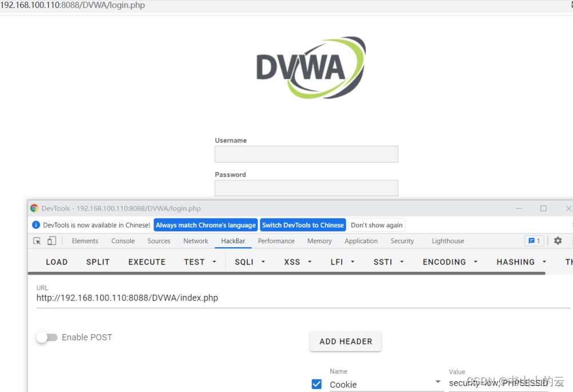The image size is (573, 392).
Task: Maximize the DevTools window
Action: tap(543, 208)
